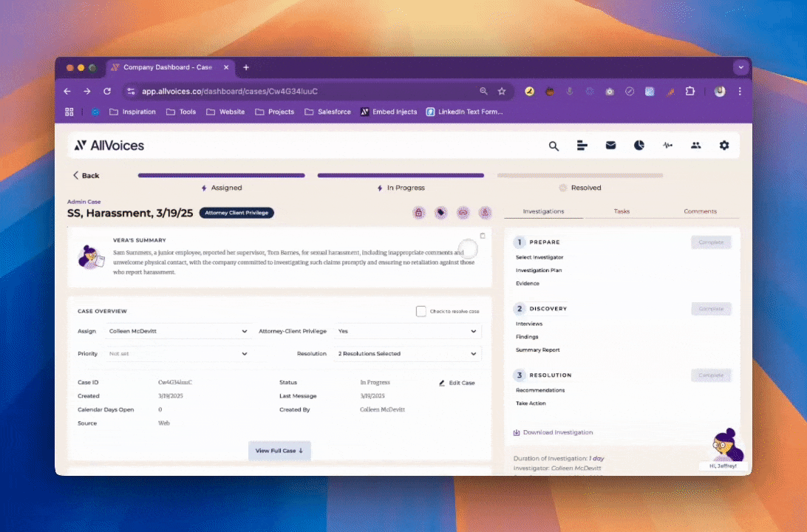
Task: Open the Chrome profile avatar
Action: coord(720,91)
